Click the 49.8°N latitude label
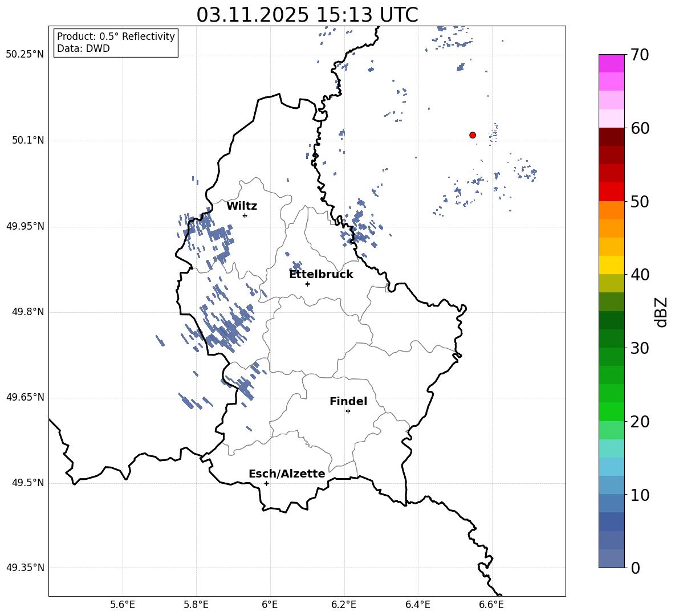Image resolution: width=675 pixels, height=616 pixels. (x=29, y=312)
